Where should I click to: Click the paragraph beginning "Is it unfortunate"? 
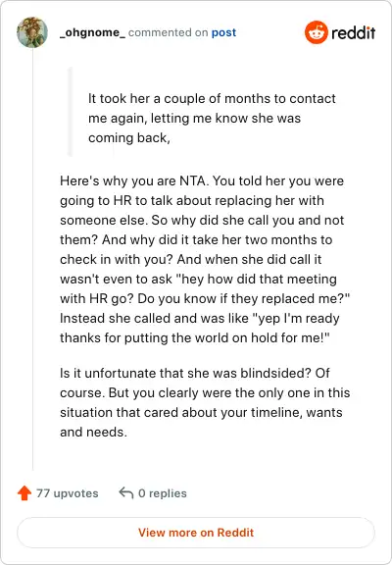pos(205,402)
